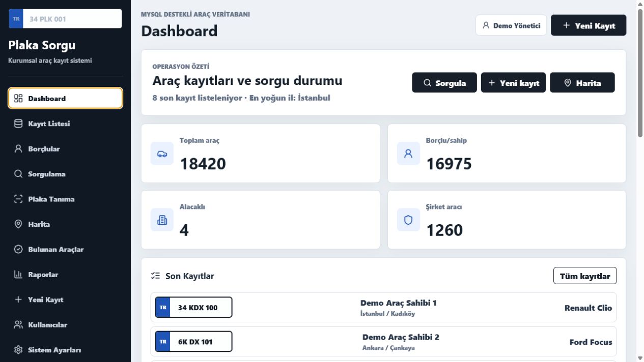The image size is (644, 362).
Task: Open Dashboard in the sidebar
Action: (65, 98)
